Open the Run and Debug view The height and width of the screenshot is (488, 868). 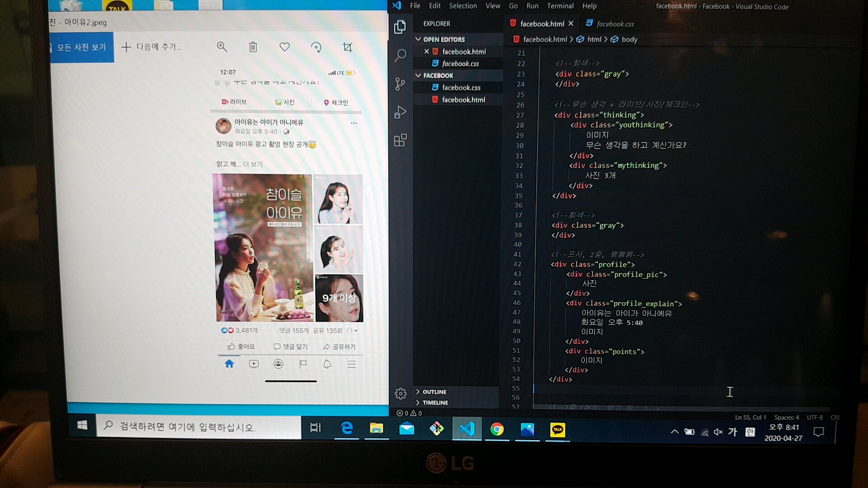[400, 112]
